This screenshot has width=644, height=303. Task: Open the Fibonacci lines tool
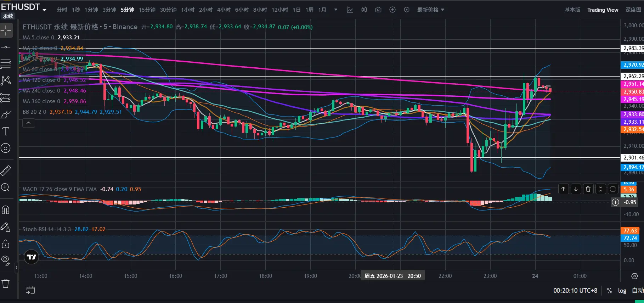[6, 64]
